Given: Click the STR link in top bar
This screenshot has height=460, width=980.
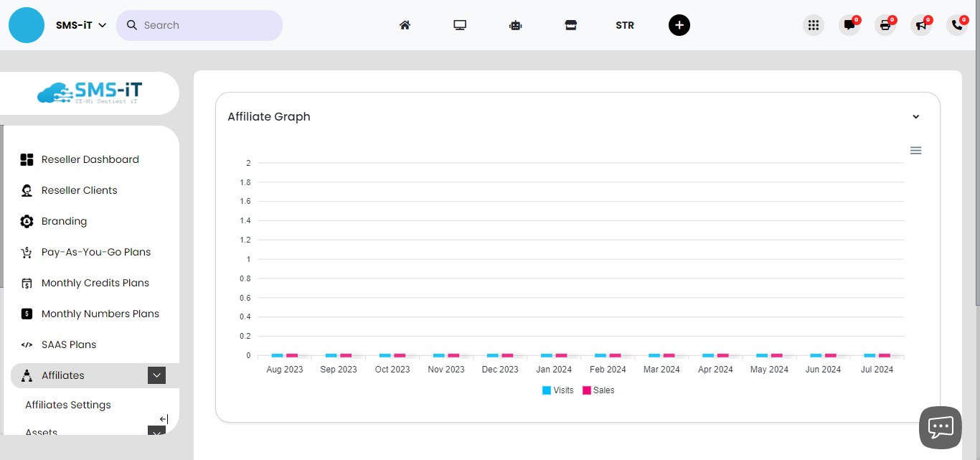Looking at the screenshot, I should pyautogui.click(x=624, y=25).
